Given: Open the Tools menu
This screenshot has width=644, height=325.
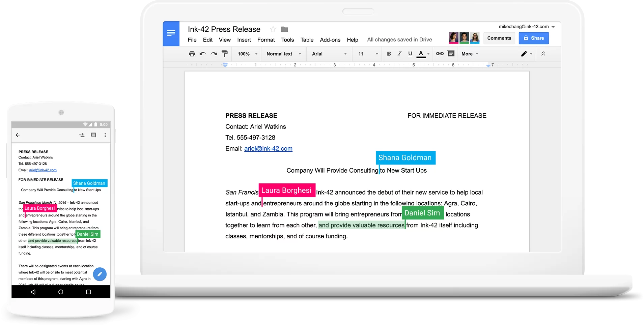Looking at the screenshot, I should click(x=288, y=40).
